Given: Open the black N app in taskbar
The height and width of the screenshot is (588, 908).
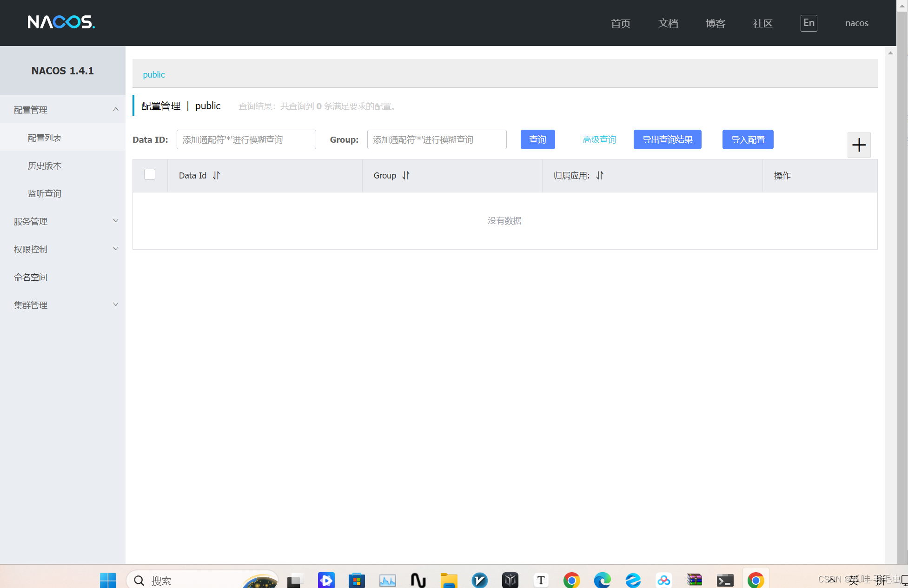Looking at the screenshot, I should [x=418, y=580].
